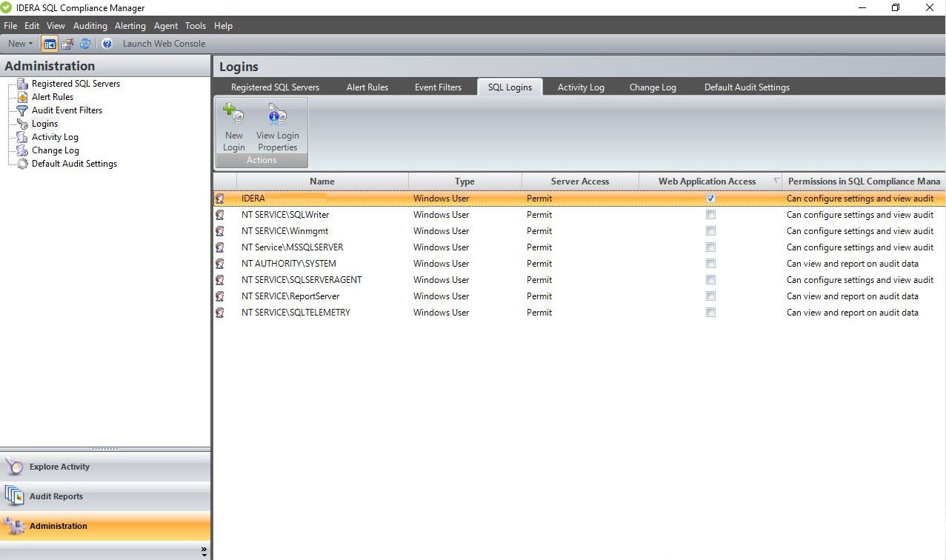Click the Default Audit Settings gear icon
Viewport: 946px width, 560px height.
tap(22, 164)
